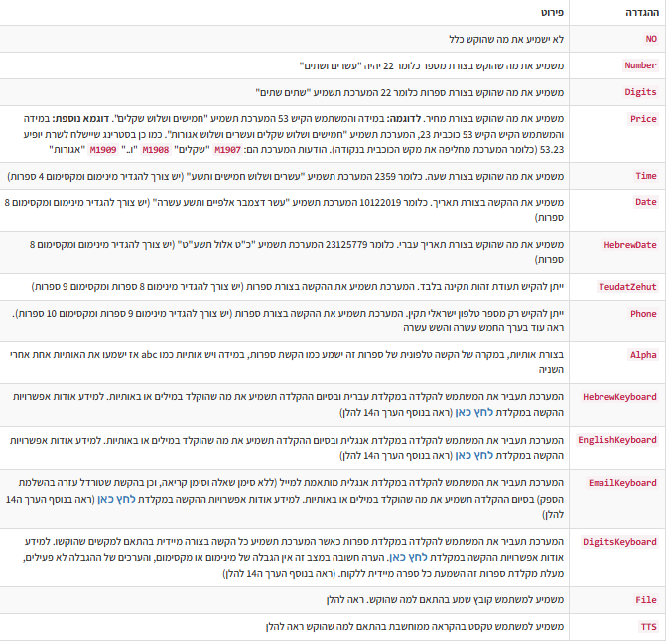Select the 'Date' definition label

tap(645, 202)
